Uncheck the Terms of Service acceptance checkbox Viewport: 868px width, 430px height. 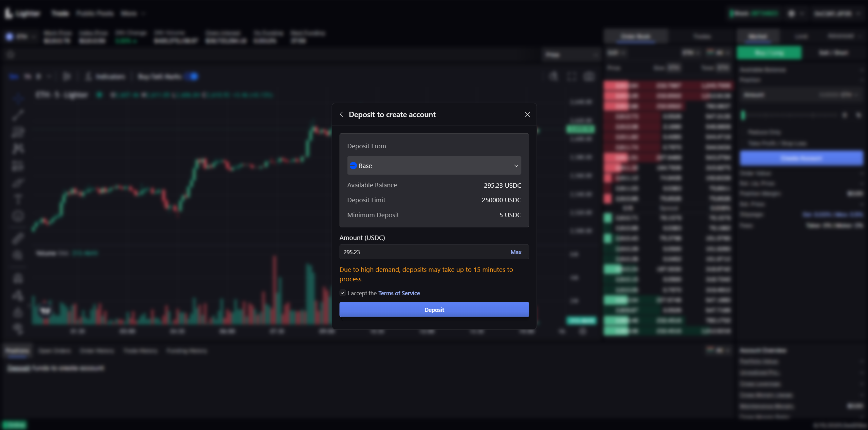click(x=343, y=293)
